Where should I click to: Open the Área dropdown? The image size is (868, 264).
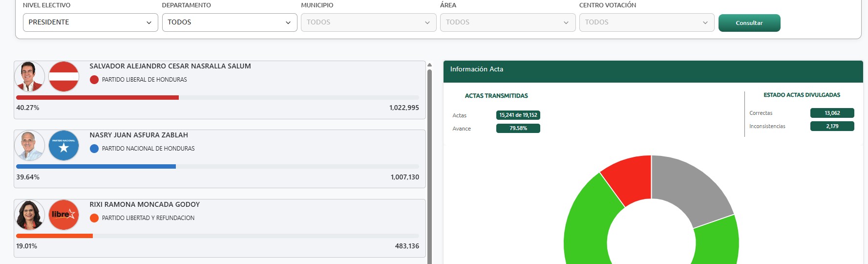tap(508, 22)
